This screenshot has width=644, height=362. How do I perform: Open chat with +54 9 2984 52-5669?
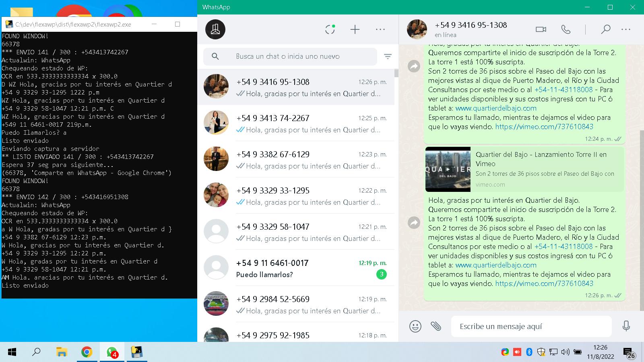(296, 304)
